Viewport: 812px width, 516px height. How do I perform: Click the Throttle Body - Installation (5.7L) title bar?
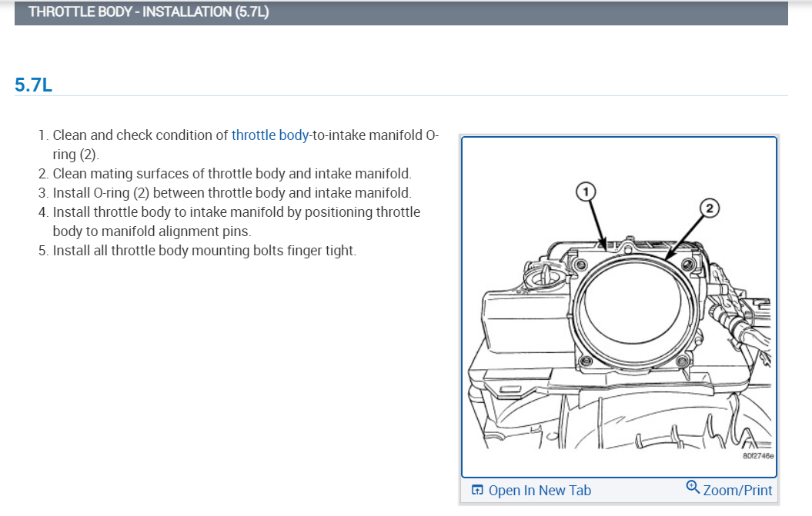[401, 12]
